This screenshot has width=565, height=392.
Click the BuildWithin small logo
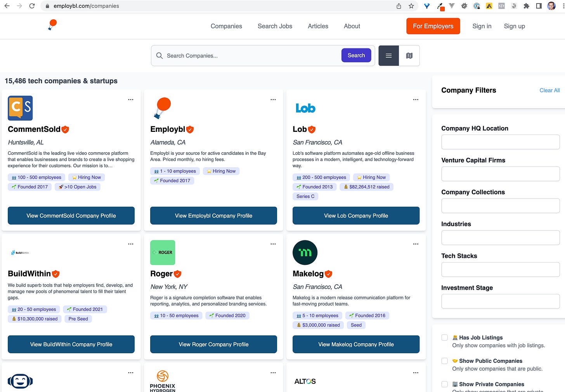[20, 253]
